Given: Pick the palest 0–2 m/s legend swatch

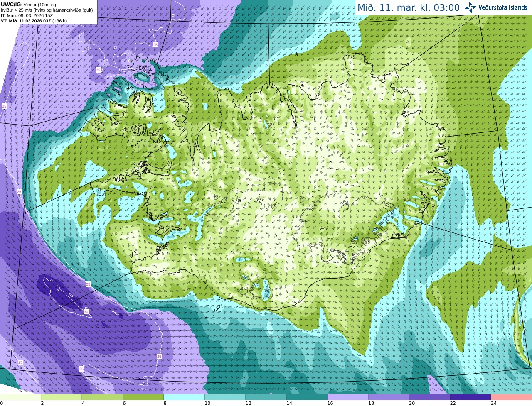Looking at the screenshot, I should click(x=21, y=397).
